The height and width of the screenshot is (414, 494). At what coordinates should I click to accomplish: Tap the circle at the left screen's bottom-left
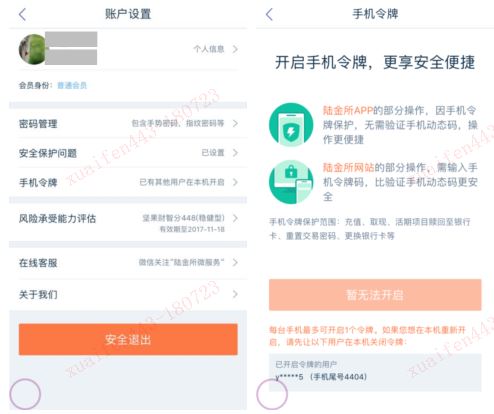pyautogui.click(x=25, y=394)
